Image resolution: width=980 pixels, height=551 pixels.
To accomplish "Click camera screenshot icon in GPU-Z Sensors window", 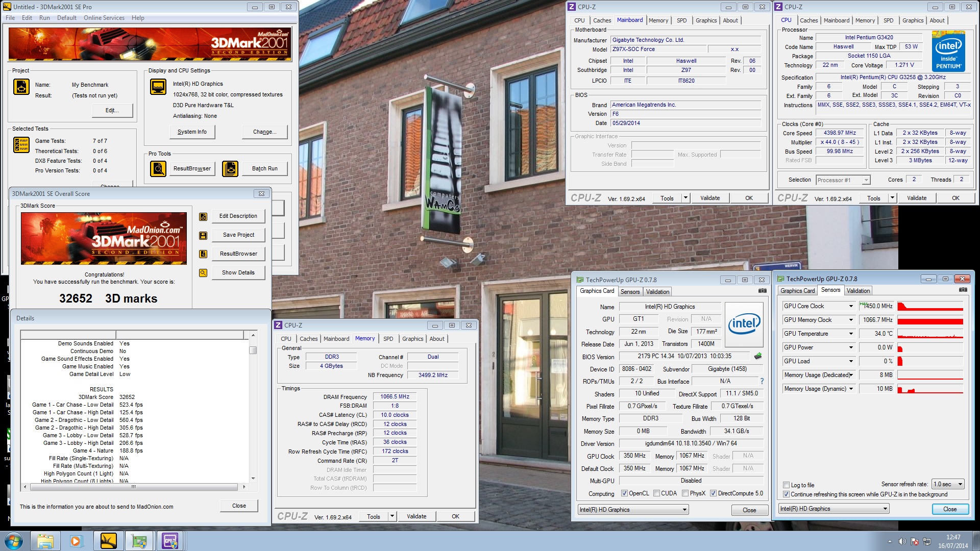I will 963,290.
